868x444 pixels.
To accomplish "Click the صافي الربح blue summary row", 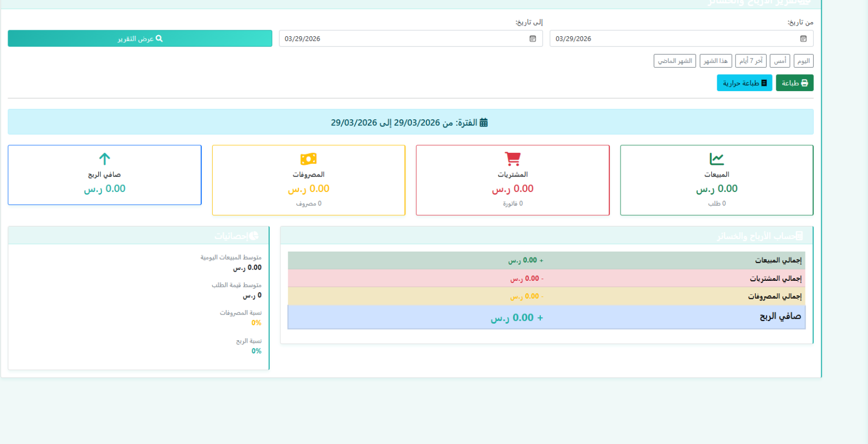I will [x=546, y=317].
